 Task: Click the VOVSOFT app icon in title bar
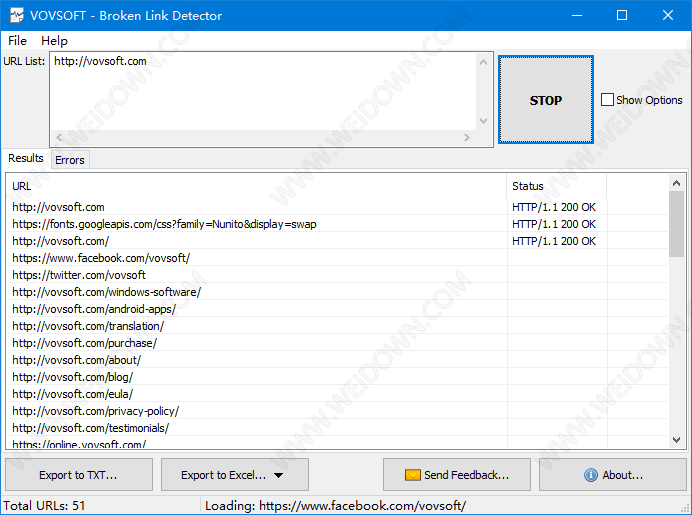pyautogui.click(x=17, y=15)
